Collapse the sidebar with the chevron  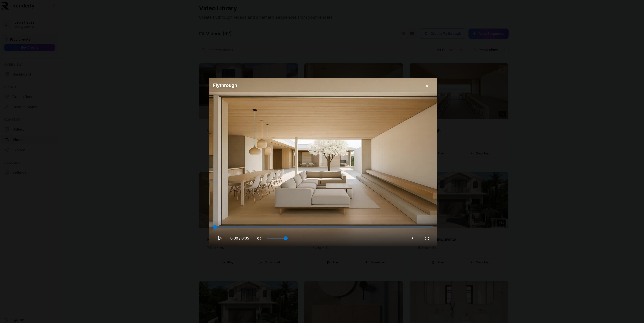(54, 5)
